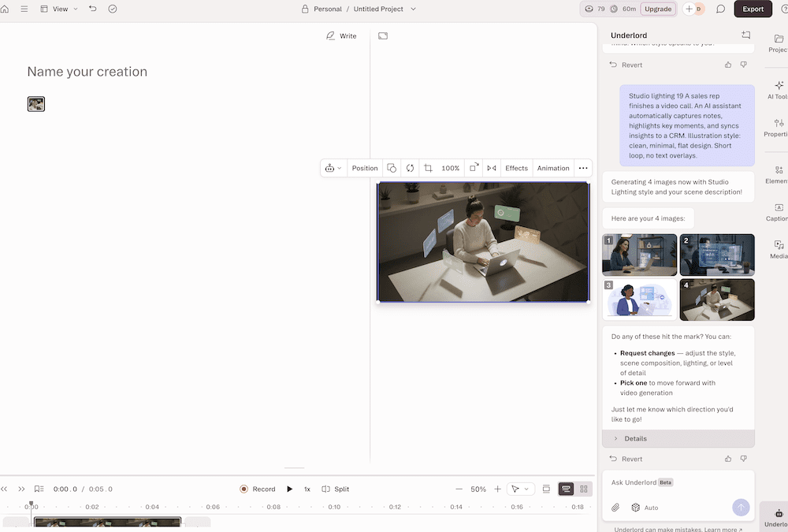This screenshot has width=788, height=532.
Task: Send the Underlord message
Action: [x=741, y=508]
